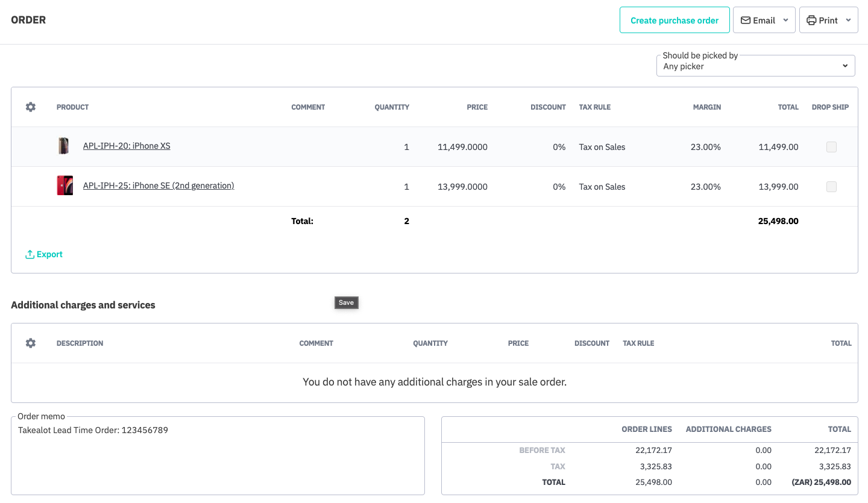Click the Export upload icon
This screenshot has width=868, height=503.
(x=30, y=255)
